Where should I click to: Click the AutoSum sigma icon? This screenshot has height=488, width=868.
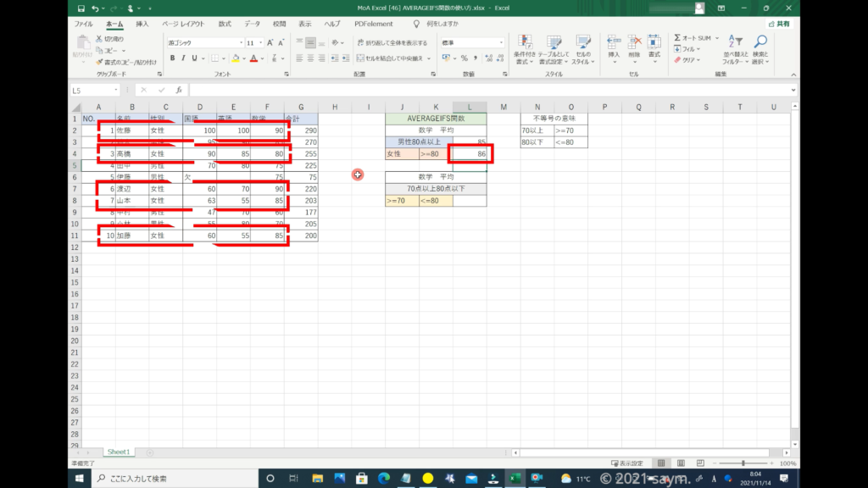click(678, 38)
